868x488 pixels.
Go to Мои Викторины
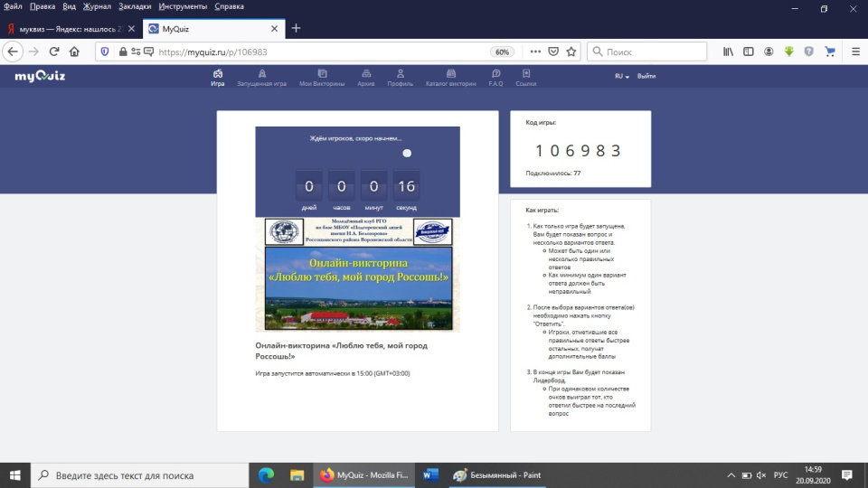pos(322,77)
